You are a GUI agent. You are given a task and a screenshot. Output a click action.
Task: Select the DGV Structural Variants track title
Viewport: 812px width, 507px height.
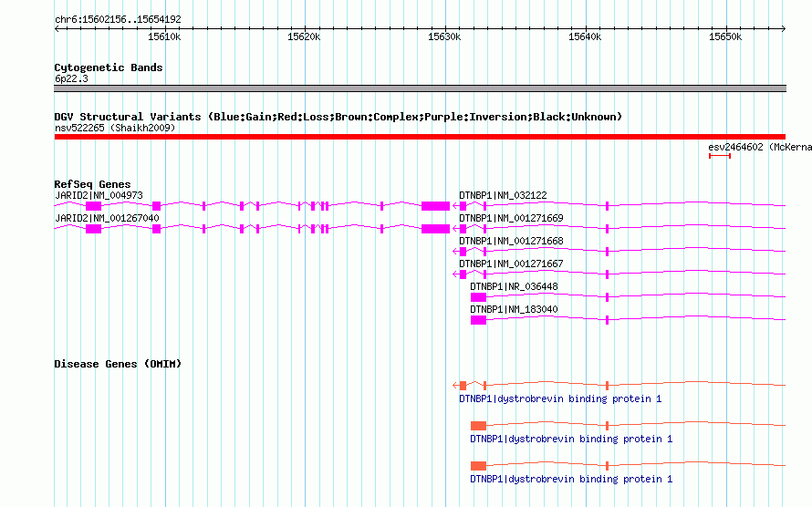(x=338, y=117)
